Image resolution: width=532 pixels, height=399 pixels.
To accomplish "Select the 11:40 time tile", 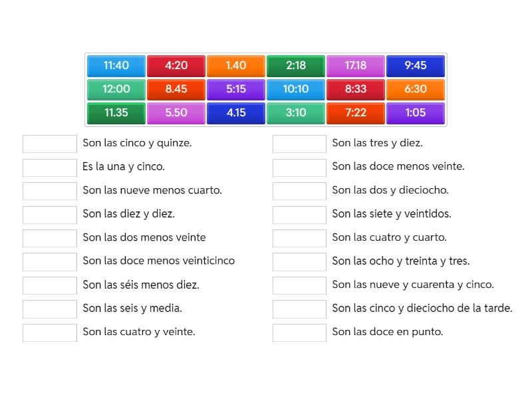I will point(116,66).
